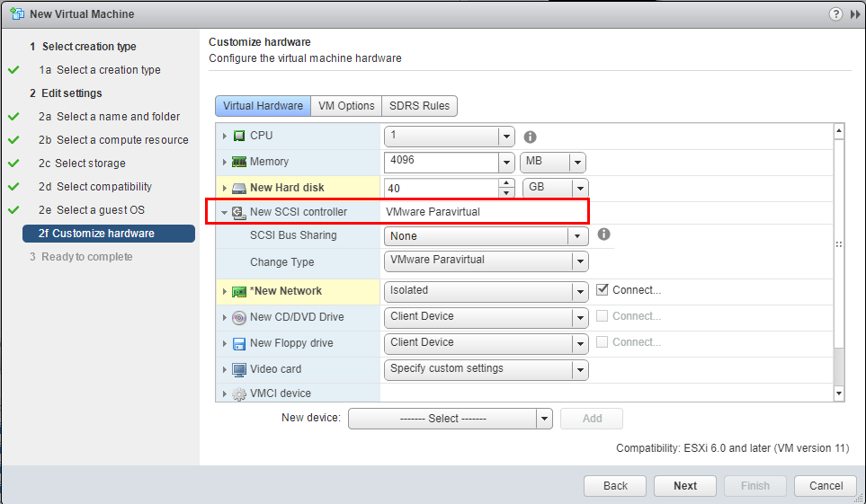Open the SCSI Bus Sharing dropdown
Image resolution: width=866 pixels, height=504 pixels.
click(577, 236)
